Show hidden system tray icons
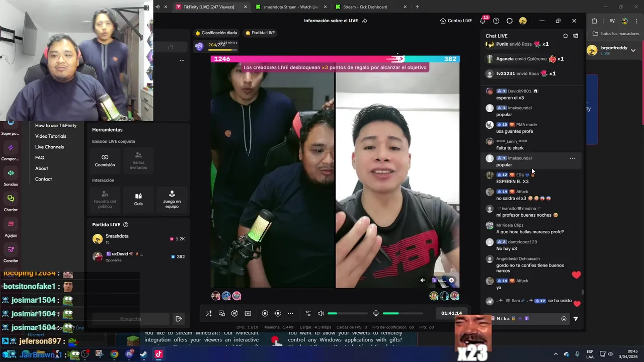The height and width of the screenshot is (362, 644). pyautogui.click(x=555, y=354)
